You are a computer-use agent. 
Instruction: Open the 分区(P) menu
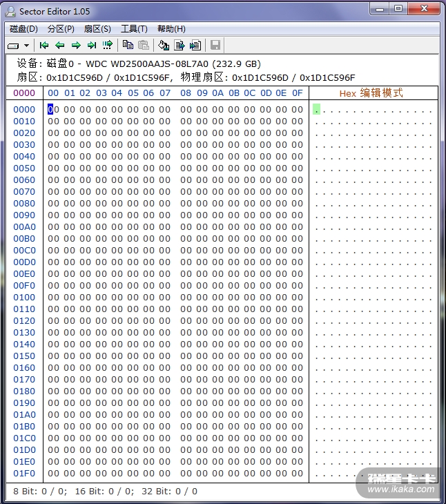point(61,29)
